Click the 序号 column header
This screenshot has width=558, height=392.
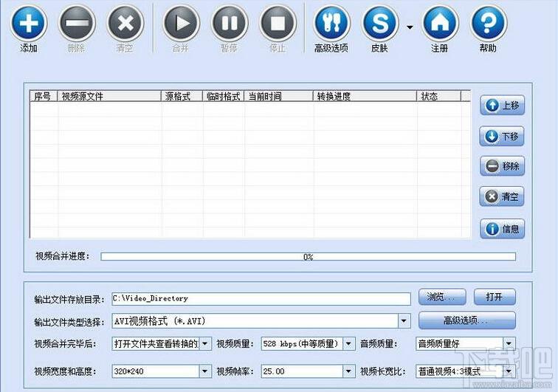coord(44,97)
